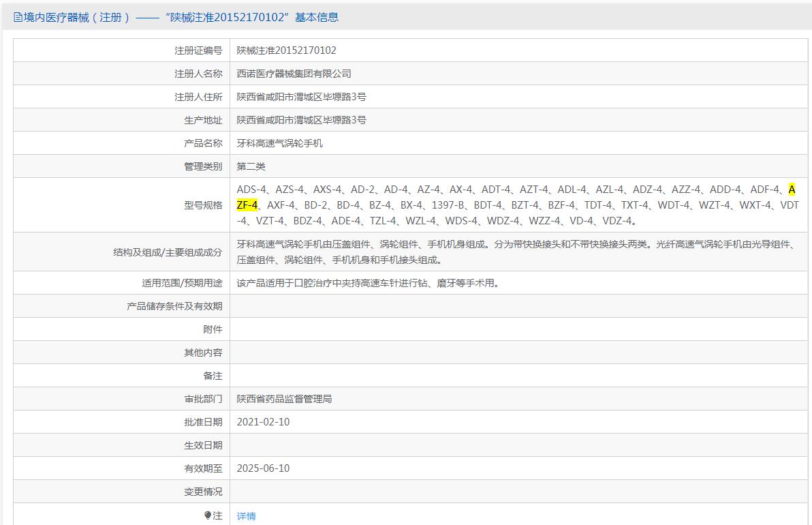Click the 生产地址 label
This screenshot has width=812, height=525.
[x=203, y=120]
